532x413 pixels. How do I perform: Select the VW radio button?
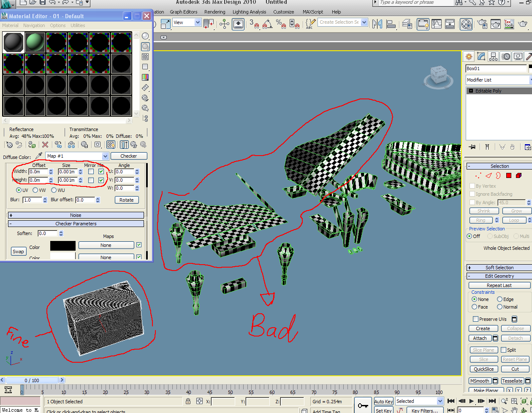35,190
